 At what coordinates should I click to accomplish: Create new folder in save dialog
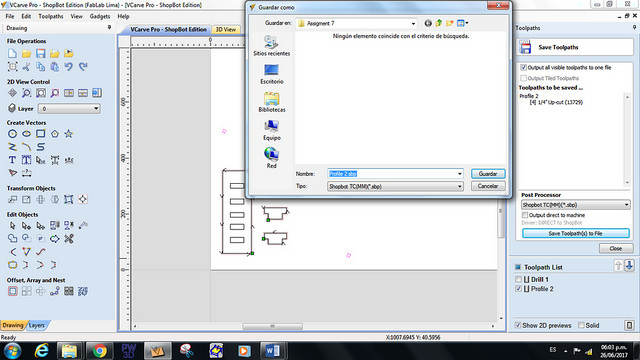(x=449, y=23)
